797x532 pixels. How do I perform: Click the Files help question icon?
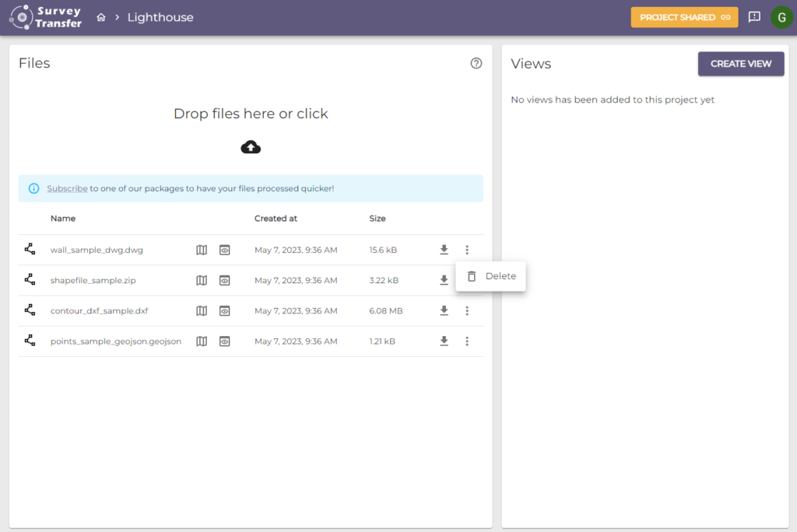(476, 64)
